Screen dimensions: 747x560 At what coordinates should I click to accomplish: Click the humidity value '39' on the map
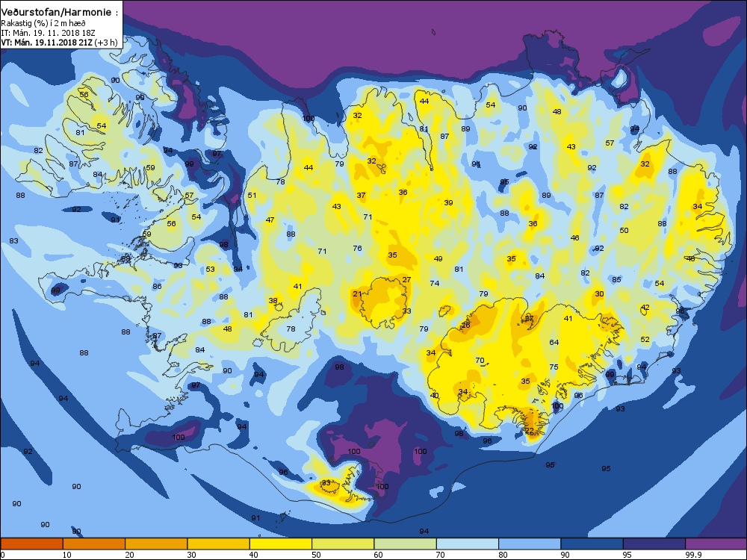pos(448,202)
